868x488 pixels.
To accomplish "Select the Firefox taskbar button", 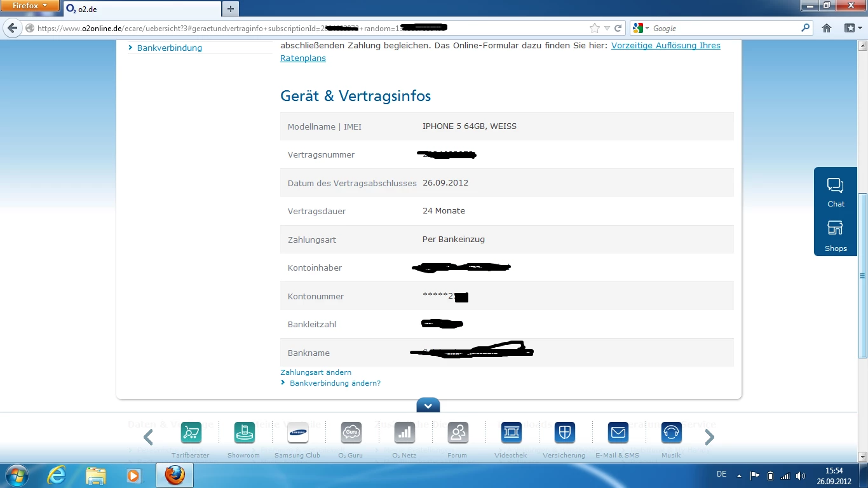I will click(x=175, y=475).
